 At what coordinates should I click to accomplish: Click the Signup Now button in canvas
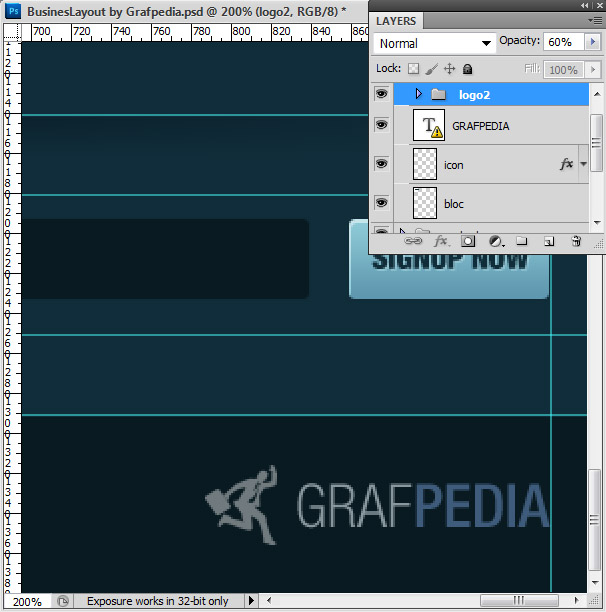[449, 275]
